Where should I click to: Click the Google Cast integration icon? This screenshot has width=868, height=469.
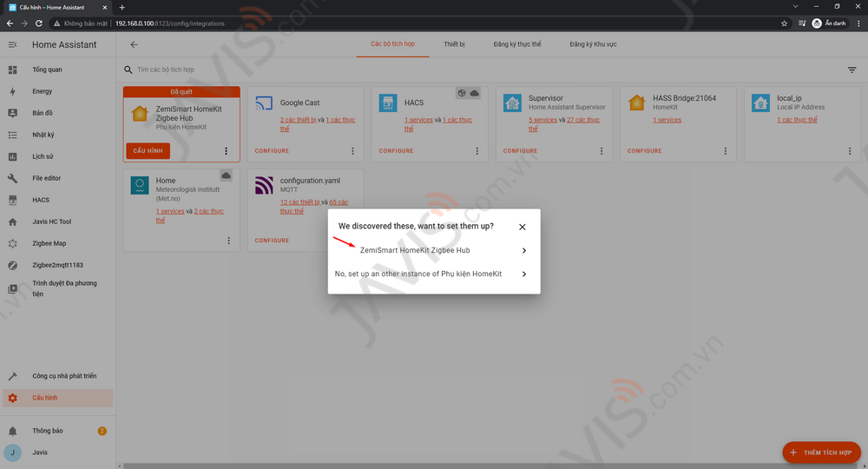pyautogui.click(x=264, y=103)
